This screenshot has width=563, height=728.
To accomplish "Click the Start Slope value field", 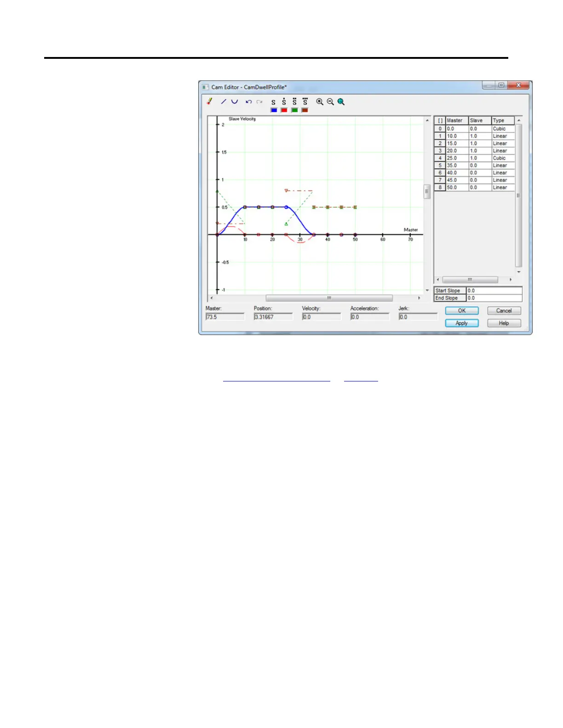I will [494, 290].
